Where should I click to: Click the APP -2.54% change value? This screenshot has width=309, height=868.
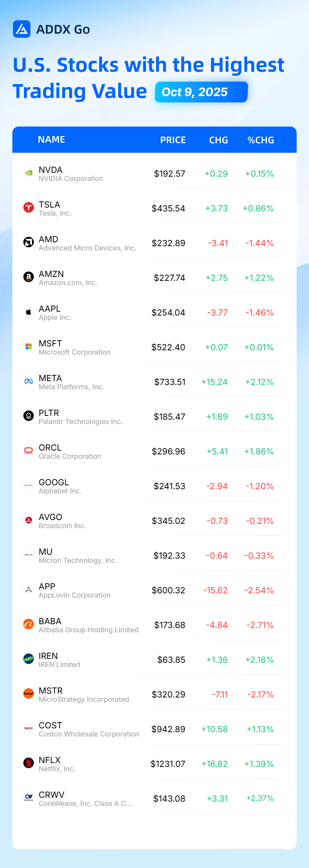[x=259, y=590]
